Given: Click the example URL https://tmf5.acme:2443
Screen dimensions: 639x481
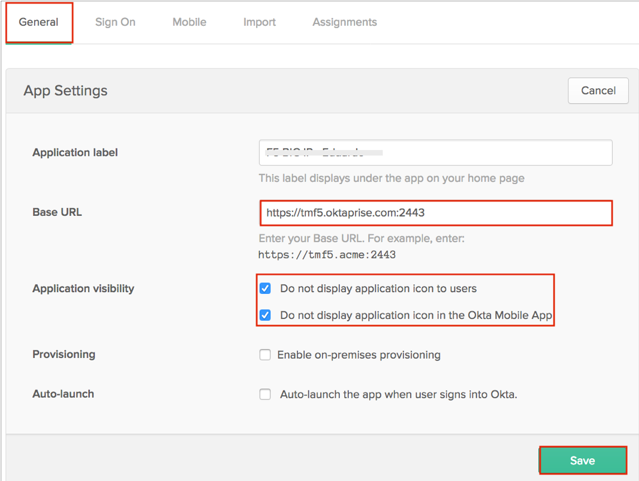Looking at the screenshot, I should [x=327, y=255].
